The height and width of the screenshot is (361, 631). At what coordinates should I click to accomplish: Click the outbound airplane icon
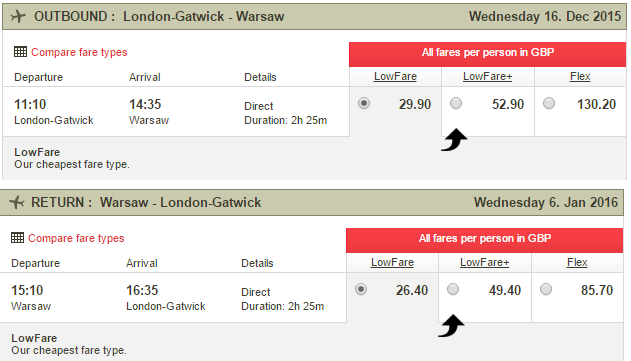point(18,17)
